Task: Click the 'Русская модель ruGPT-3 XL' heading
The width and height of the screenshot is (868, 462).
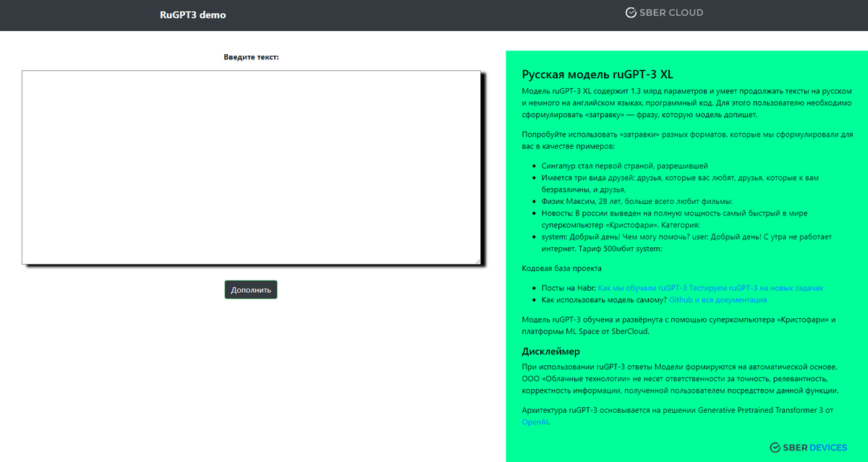Action: 597,74
